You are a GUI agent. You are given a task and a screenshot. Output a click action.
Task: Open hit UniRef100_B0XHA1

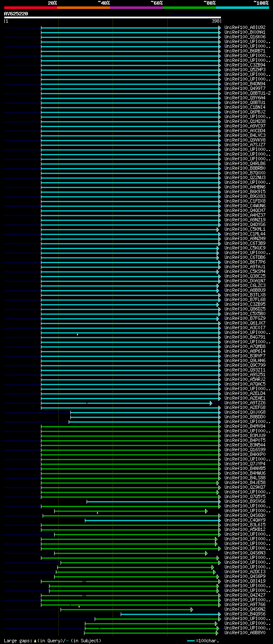tap(245, 32)
